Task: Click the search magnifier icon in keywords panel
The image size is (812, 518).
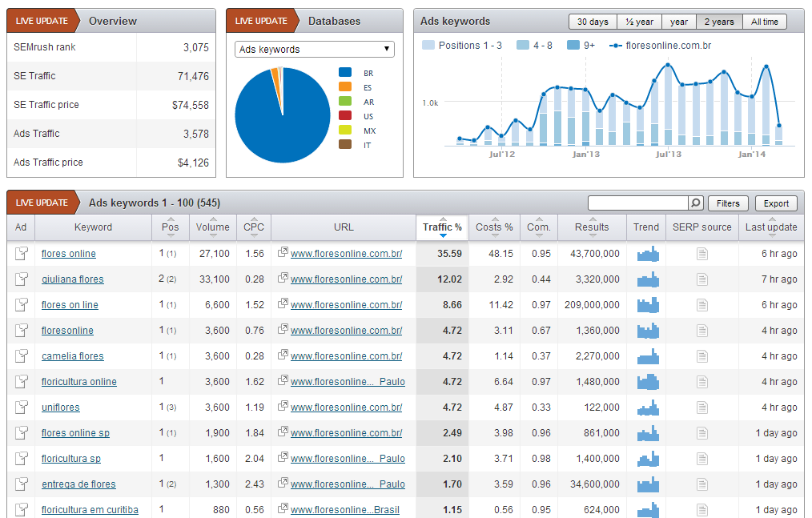Action: tap(696, 203)
